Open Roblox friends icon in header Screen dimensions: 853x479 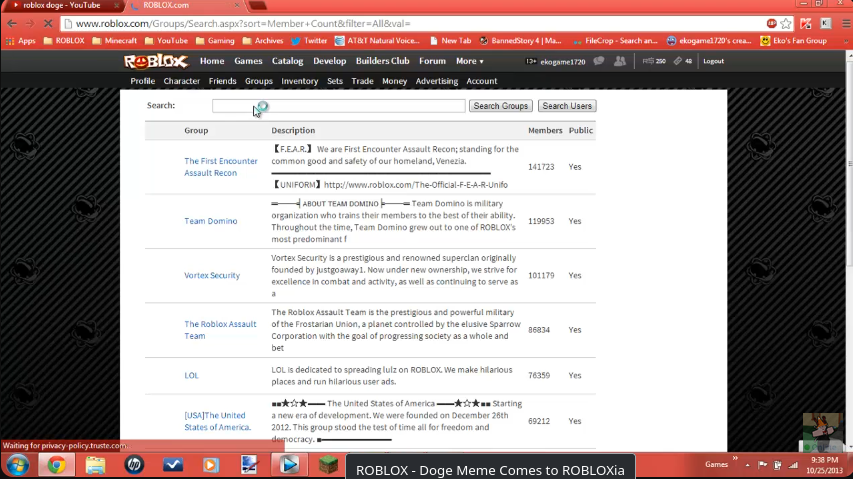point(620,61)
